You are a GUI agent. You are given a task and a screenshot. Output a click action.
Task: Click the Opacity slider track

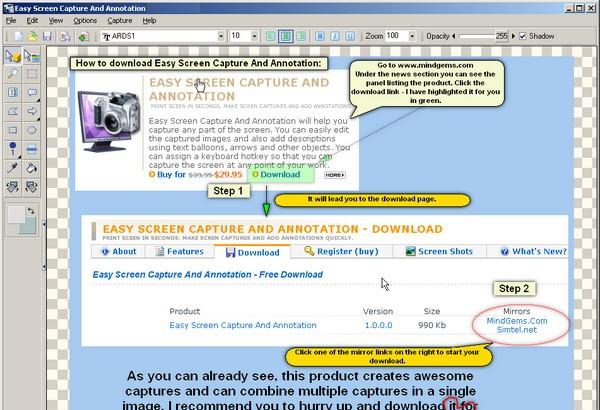pos(477,36)
